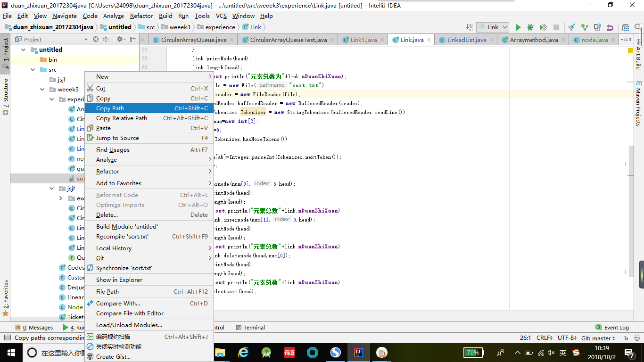This screenshot has width=644, height=362.
Task: Collapse the src folder node
Action: point(33,69)
